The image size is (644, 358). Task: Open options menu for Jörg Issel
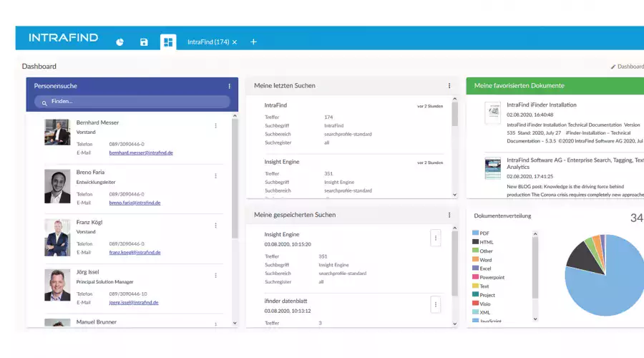[215, 276]
